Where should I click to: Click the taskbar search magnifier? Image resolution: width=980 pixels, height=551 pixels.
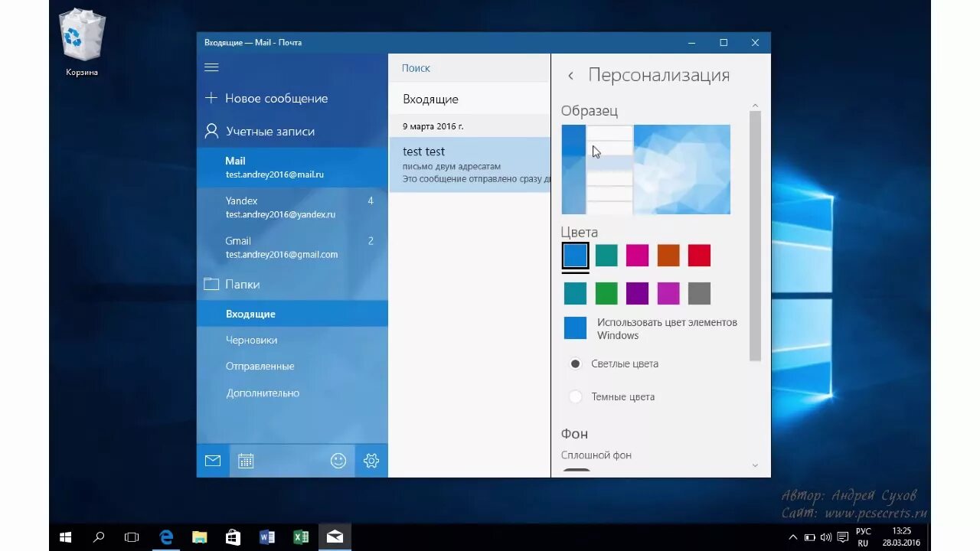tap(99, 537)
